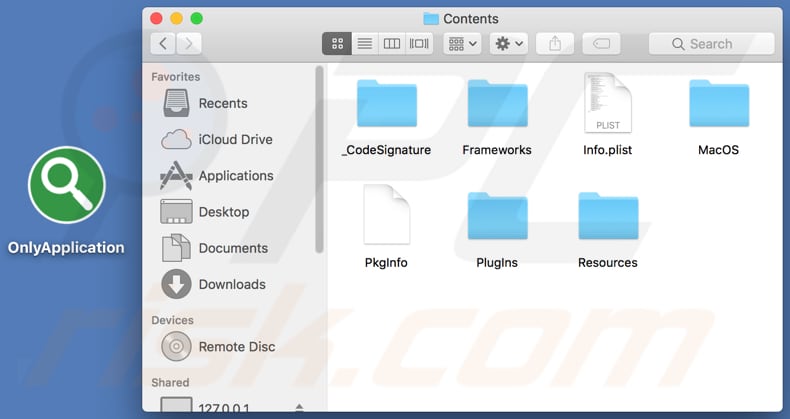790x419 pixels.
Task: Open Recents in the sidebar
Action: point(234,103)
